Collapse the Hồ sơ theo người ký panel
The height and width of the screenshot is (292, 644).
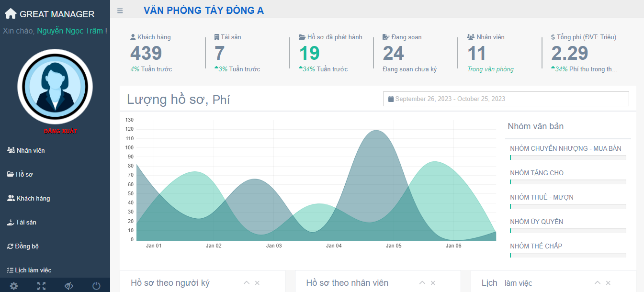tap(247, 283)
